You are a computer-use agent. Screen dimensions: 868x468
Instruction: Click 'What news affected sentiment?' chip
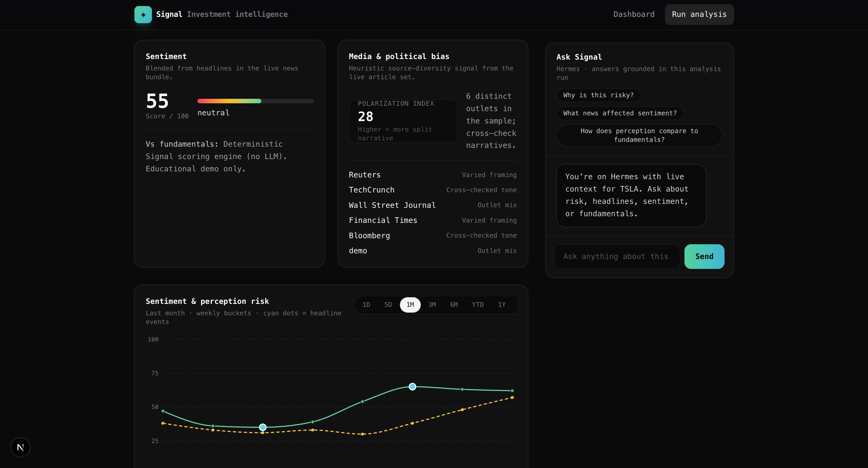pos(620,114)
